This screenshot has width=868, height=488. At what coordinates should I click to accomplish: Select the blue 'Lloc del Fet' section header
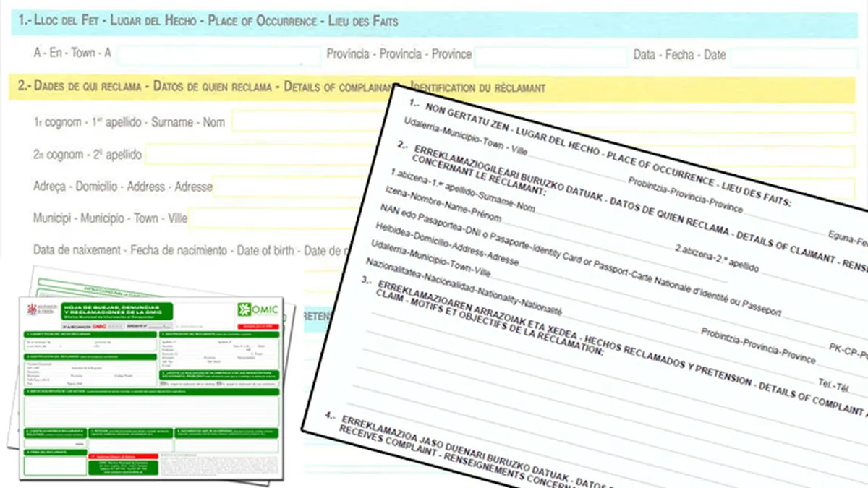[434, 21]
